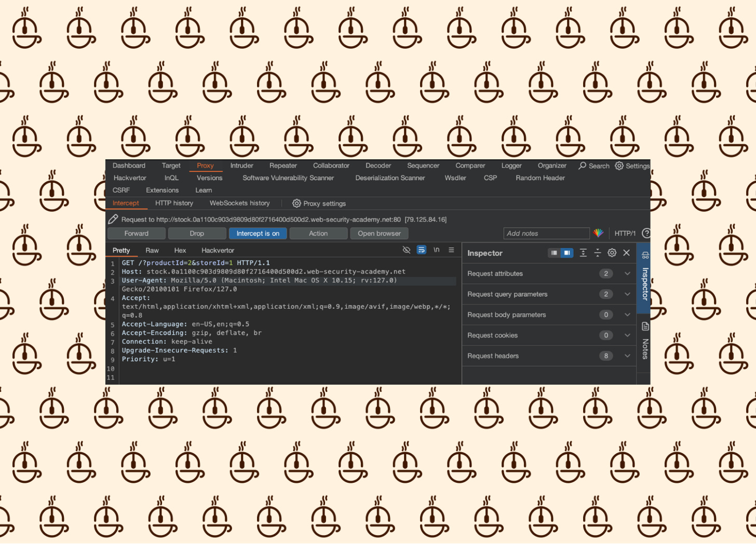Expand all Inspector sections icon
Image resolution: width=756 pixels, height=544 pixels.
pos(583,253)
